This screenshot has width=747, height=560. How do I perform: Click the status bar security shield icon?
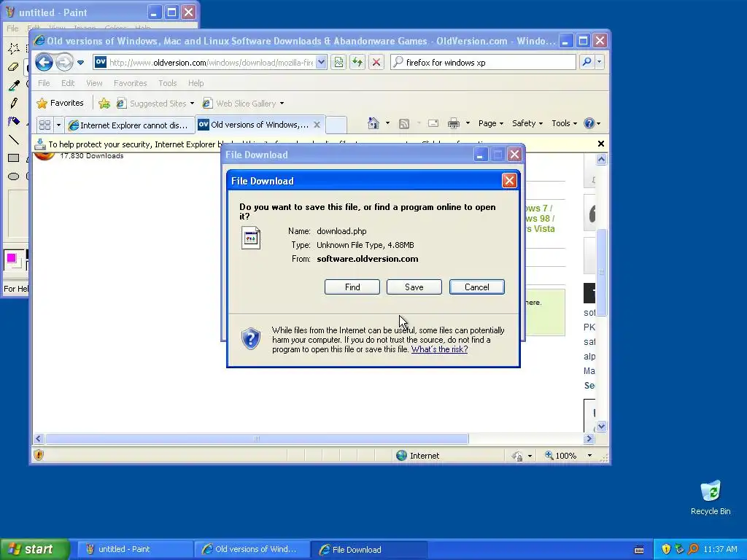[x=39, y=455]
